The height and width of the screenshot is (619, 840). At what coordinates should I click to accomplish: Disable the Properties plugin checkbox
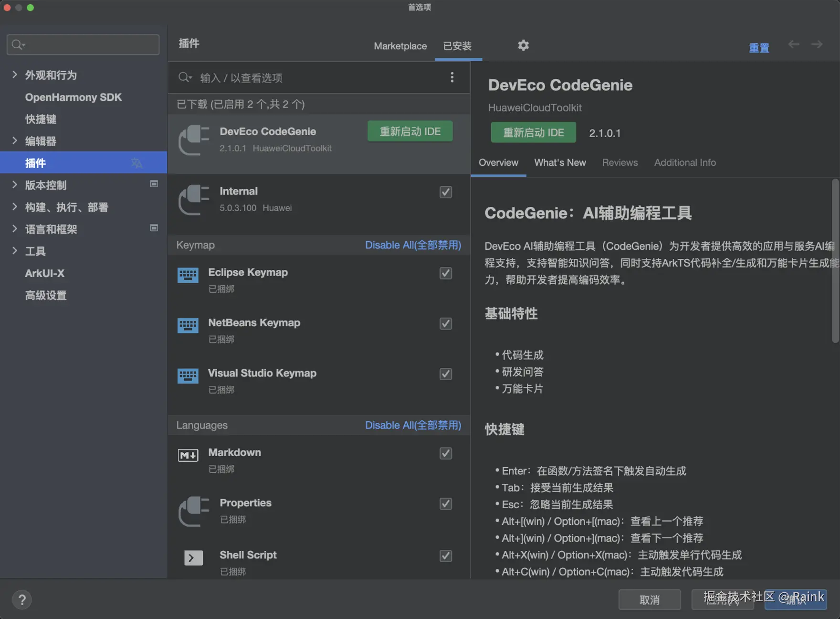click(446, 504)
